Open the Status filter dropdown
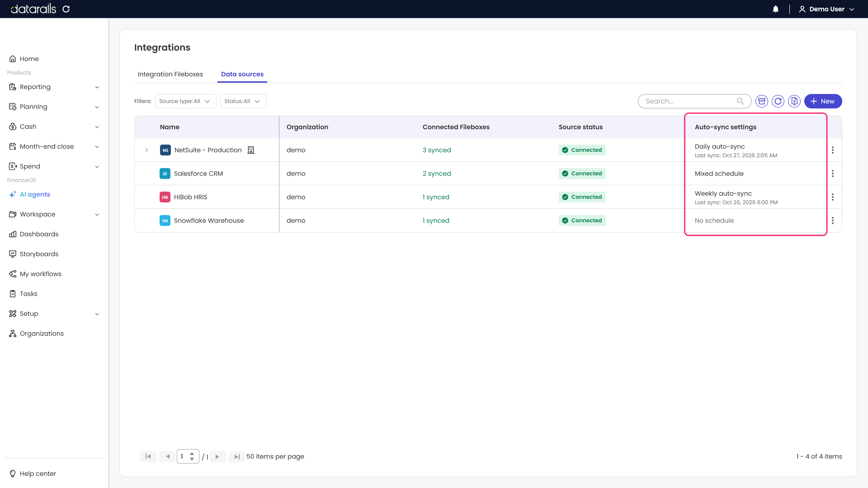This screenshot has width=868, height=488. [243, 101]
